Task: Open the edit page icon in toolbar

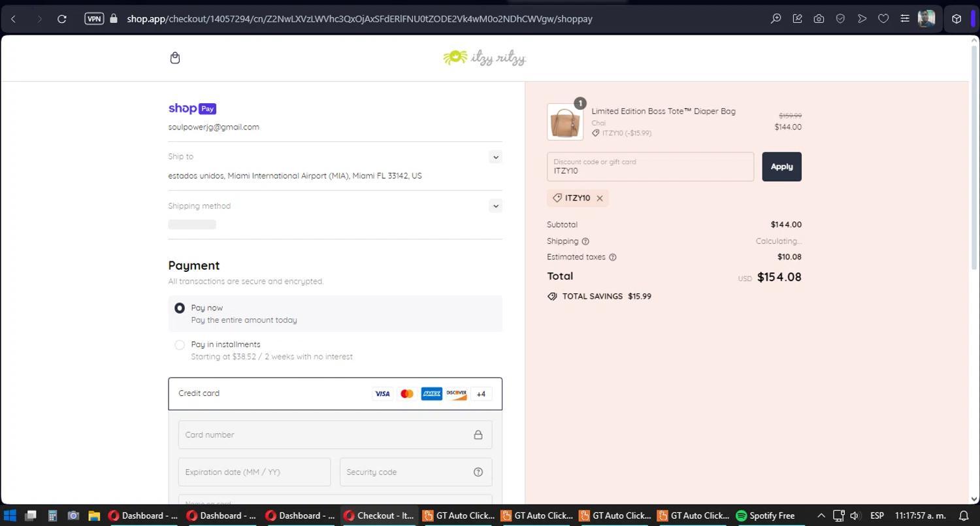Action: (x=797, y=19)
